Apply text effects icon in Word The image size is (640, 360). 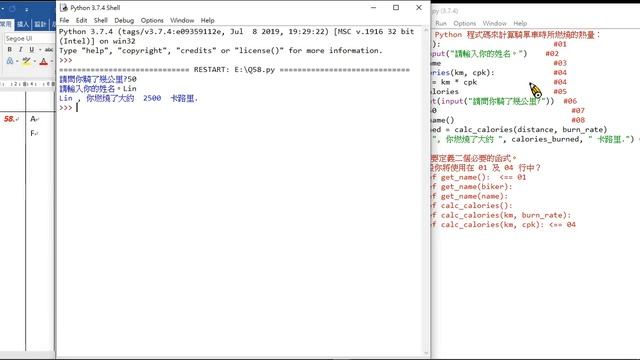10,61
